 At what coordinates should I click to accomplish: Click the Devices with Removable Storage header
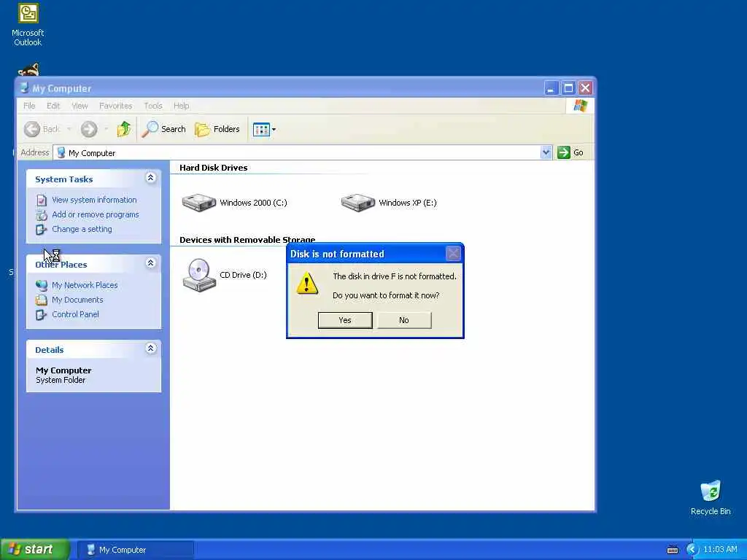247,239
